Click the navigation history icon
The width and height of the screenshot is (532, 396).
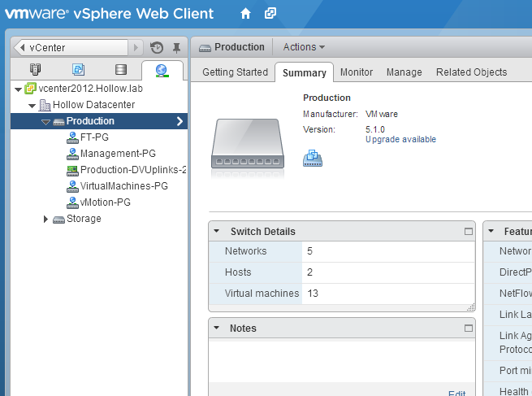point(157,48)
